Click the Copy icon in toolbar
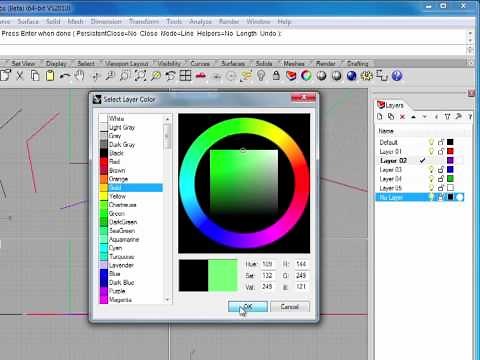Viewport: 480px width, 360px height. [x=35, y=76]
